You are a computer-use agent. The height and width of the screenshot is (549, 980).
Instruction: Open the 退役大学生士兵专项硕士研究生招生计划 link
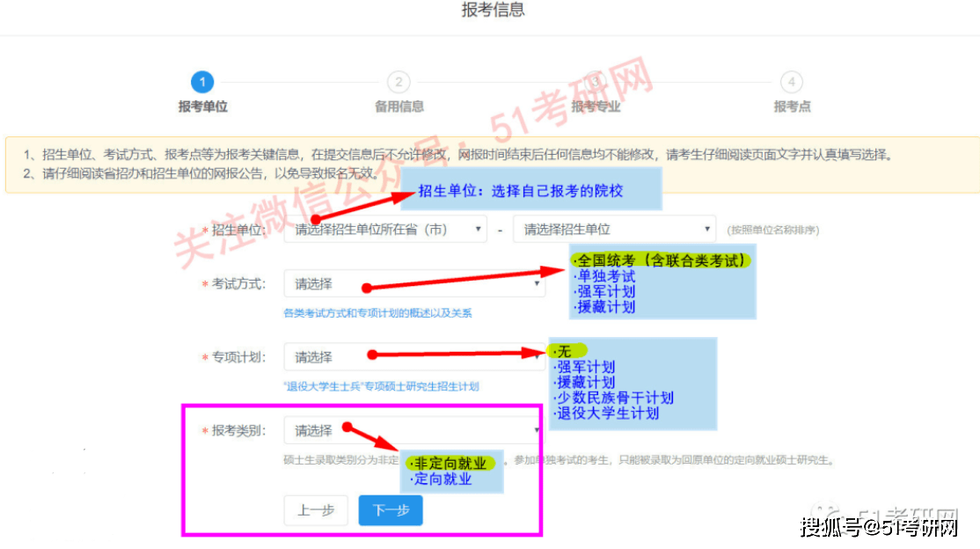(x=381, y=386)
